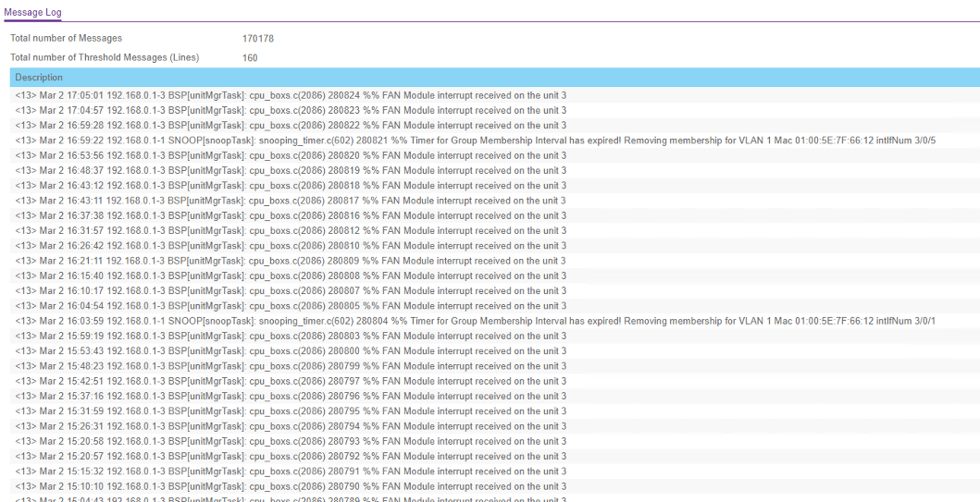Select the threshold value 160
This screenshot has width=980, height=502.
[x=250, y=57]
